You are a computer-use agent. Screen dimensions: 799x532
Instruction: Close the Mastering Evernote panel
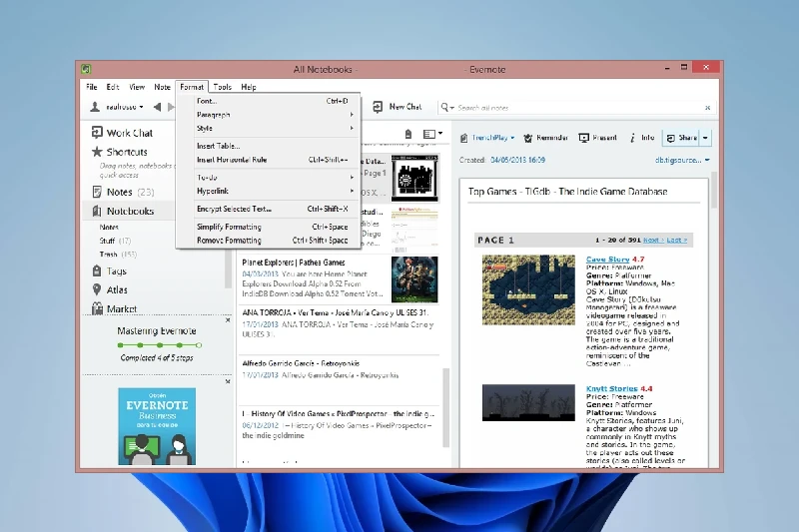(x=228, y=321)
